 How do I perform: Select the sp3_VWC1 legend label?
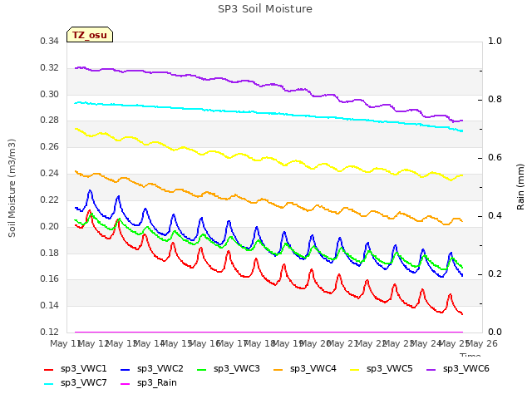[x=83, y=368]
